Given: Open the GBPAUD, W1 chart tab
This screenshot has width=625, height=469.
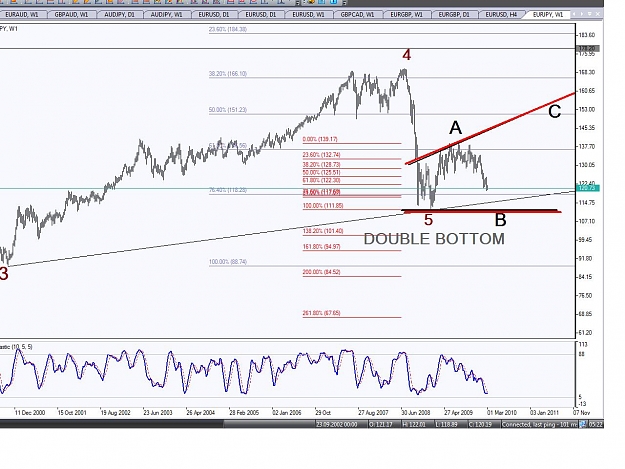Looking at the screenshot, I should point(71,15).
